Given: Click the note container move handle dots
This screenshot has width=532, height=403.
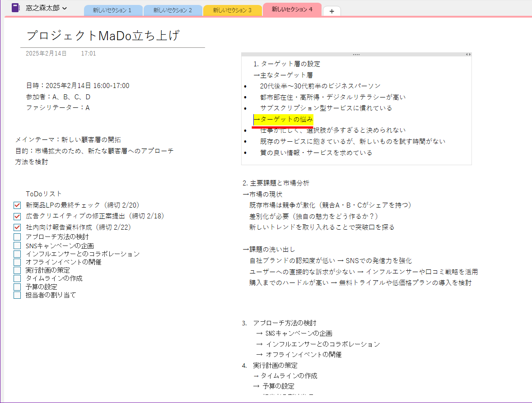Looking at the screenshot, I should coord(356,54).
